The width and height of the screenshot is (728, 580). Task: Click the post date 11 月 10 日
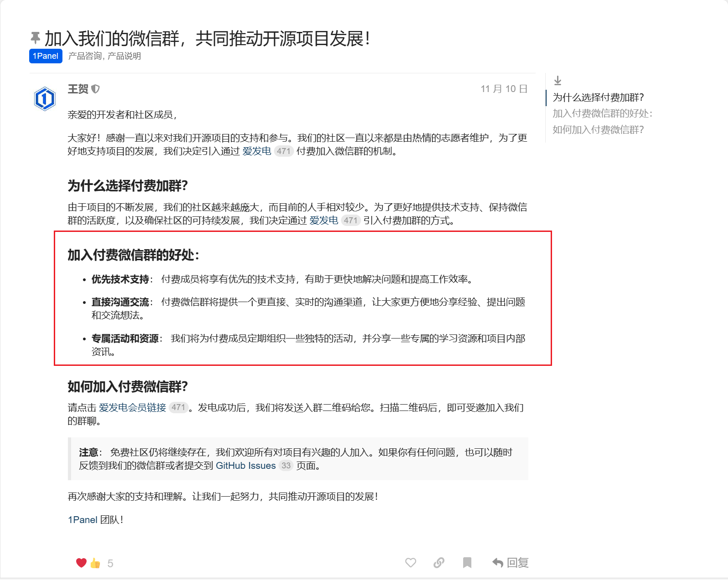504,89
